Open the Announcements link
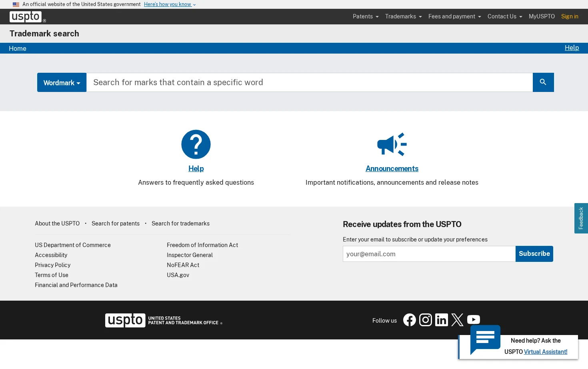The image size is (588, 369). click(x=392, y=169)
